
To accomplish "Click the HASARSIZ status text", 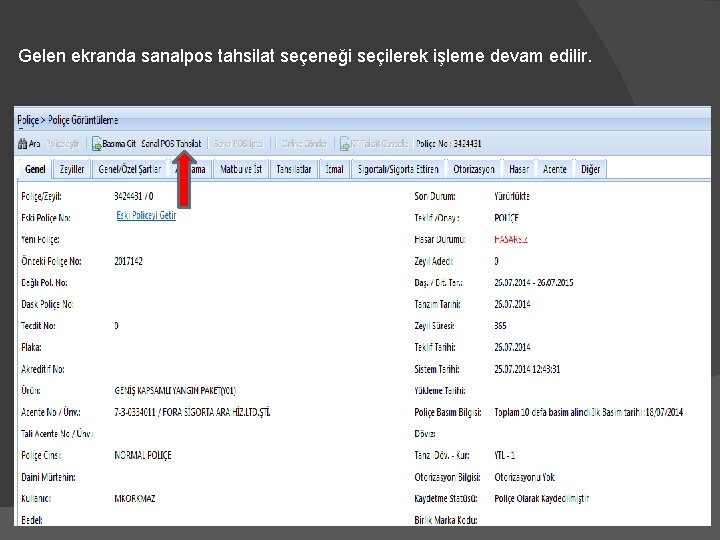I will click(511, 239).
